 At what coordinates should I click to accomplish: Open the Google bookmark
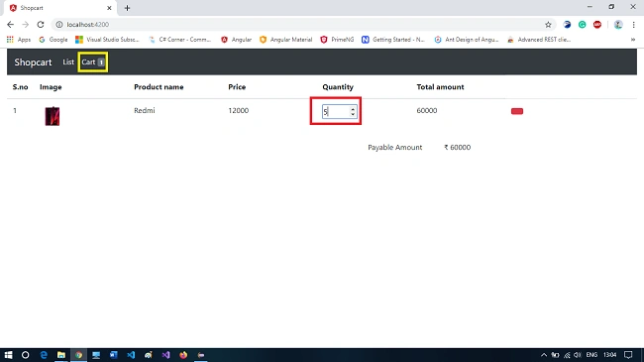pos(53,40)
